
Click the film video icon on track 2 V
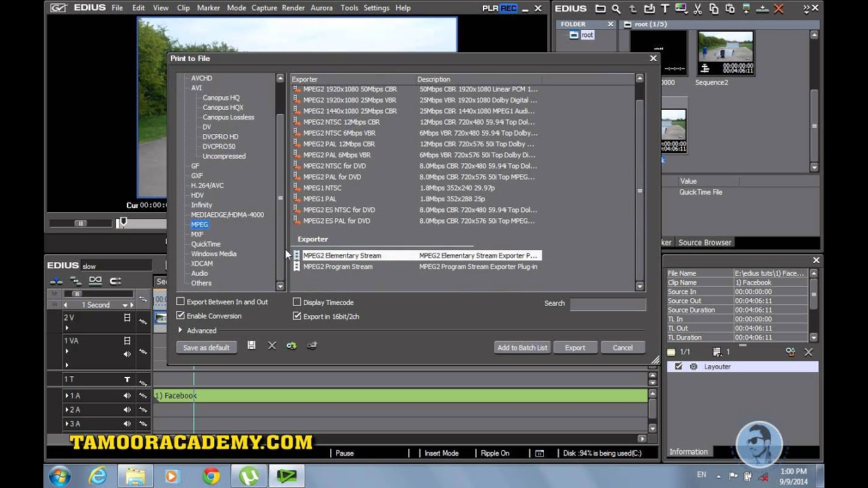127,317
